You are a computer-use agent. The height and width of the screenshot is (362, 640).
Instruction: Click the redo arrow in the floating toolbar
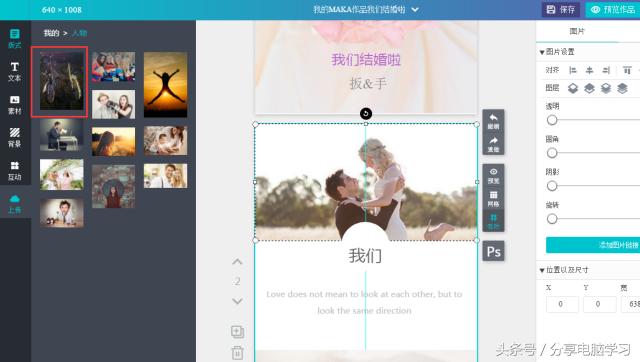coord(493,144)
